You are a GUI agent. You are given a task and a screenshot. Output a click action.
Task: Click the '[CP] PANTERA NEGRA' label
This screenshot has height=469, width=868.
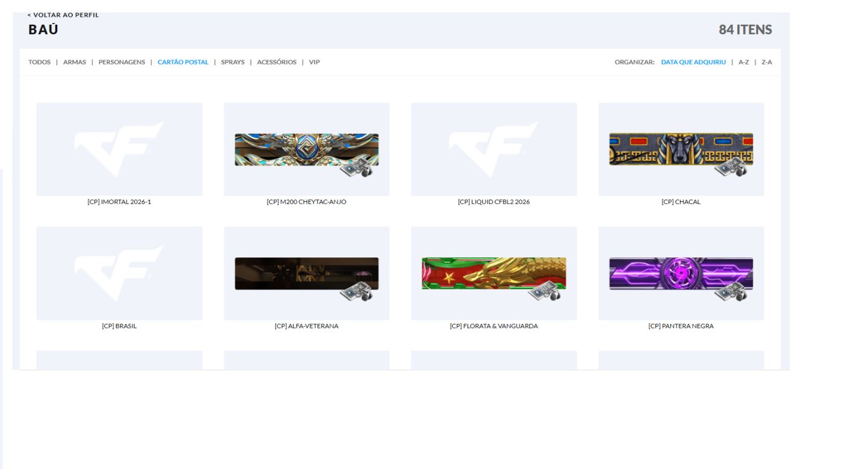[681, 326]
